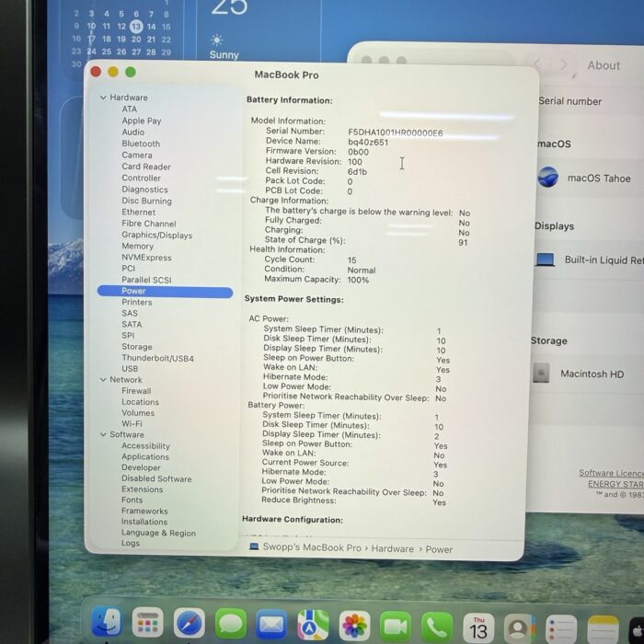The height and width of the screenshot is (644, 644).
Task: Select Card Reader in the sidebar
Action: click(x=146, y=167)
